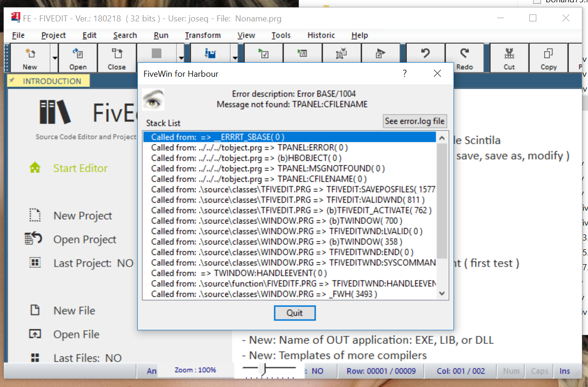The height and width of the screenshot is (387, 588).
Task: Expand the dropdown arrow beside New
Action: click(55, 58)
